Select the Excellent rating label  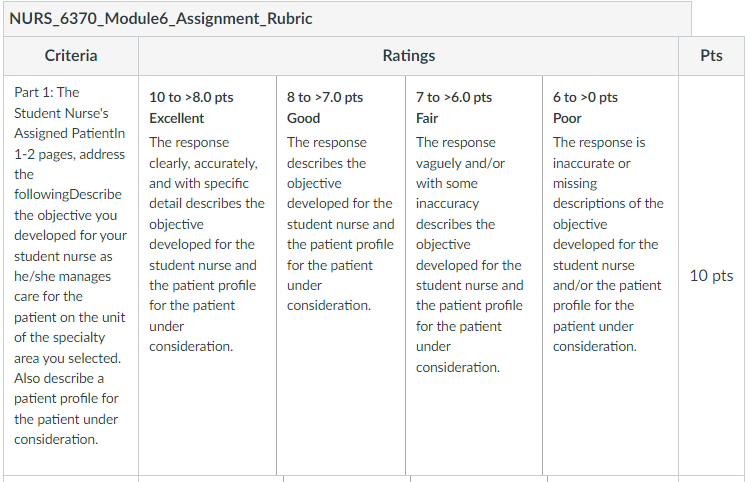click(176, 118)
